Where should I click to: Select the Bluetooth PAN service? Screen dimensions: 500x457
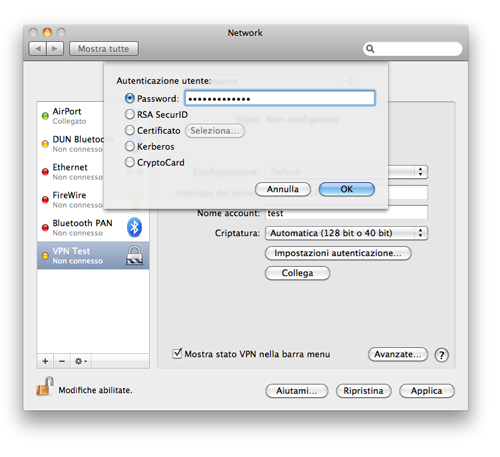point(93,228)
